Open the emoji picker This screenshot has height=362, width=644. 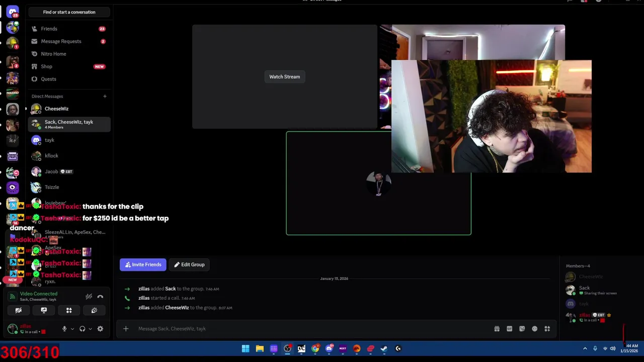pos(534,329)
